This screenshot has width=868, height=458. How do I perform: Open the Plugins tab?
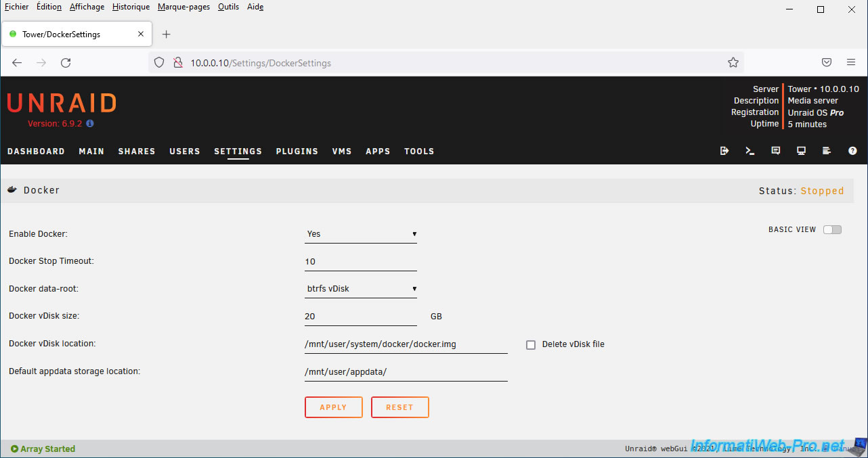click(297, 152)
